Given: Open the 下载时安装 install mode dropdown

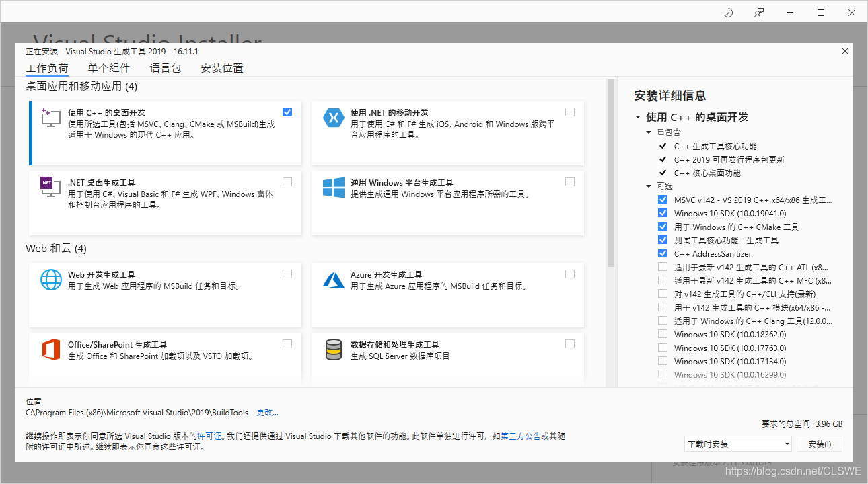Looking at the screenshot, I should pos(737,444).
